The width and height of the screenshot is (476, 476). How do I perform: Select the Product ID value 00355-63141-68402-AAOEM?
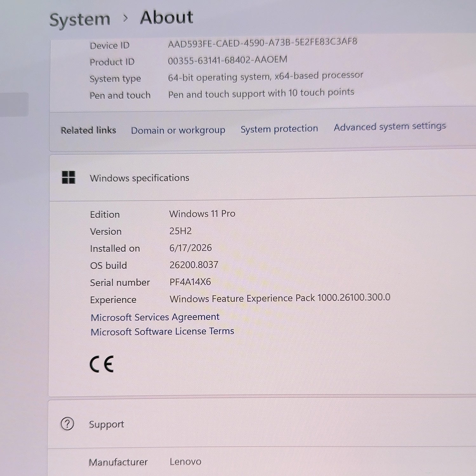(x=228, y=60)
